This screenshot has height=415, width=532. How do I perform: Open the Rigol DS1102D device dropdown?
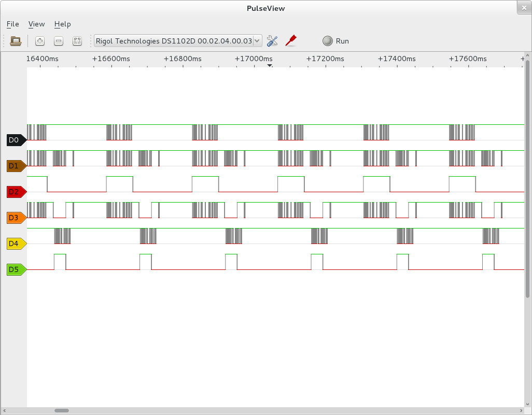click(178, 41)
